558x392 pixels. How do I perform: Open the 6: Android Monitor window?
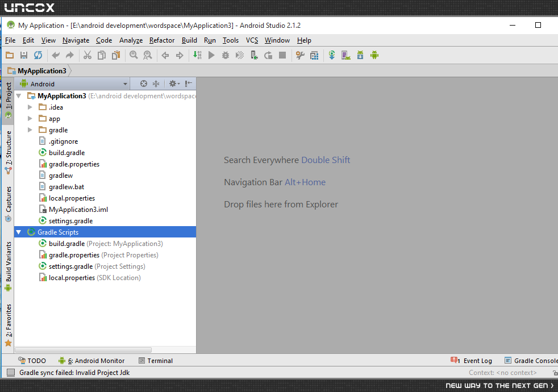click(x=91, y=361)
